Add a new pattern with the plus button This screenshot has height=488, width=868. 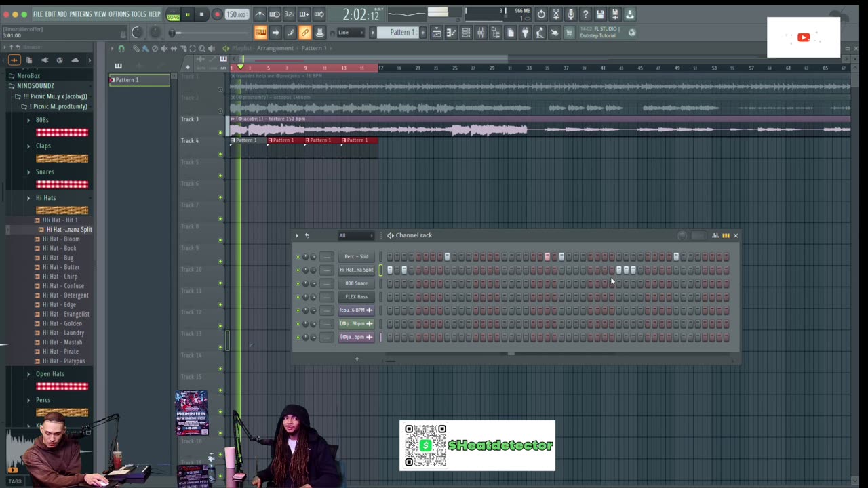click(423, 33)
